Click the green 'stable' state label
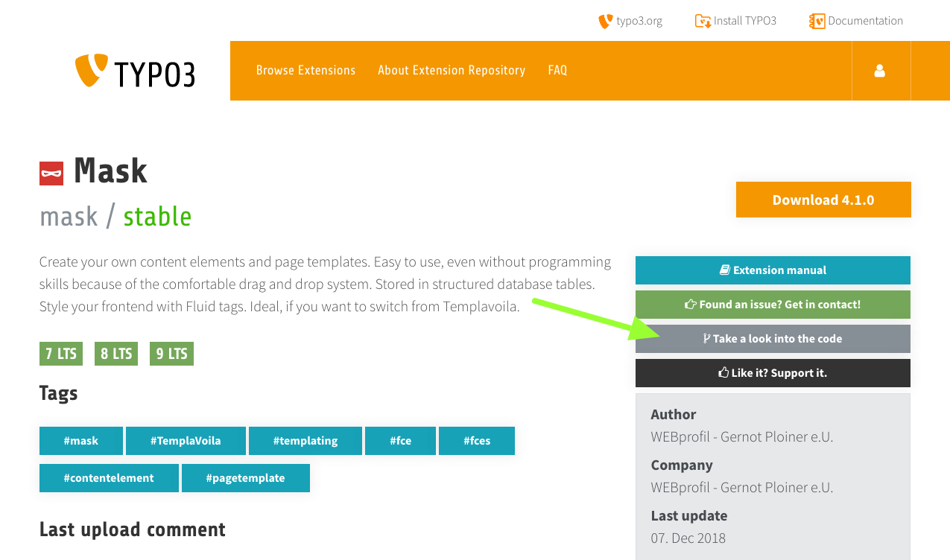The height and width of the screenshot is (560, 950). point(157,217)
